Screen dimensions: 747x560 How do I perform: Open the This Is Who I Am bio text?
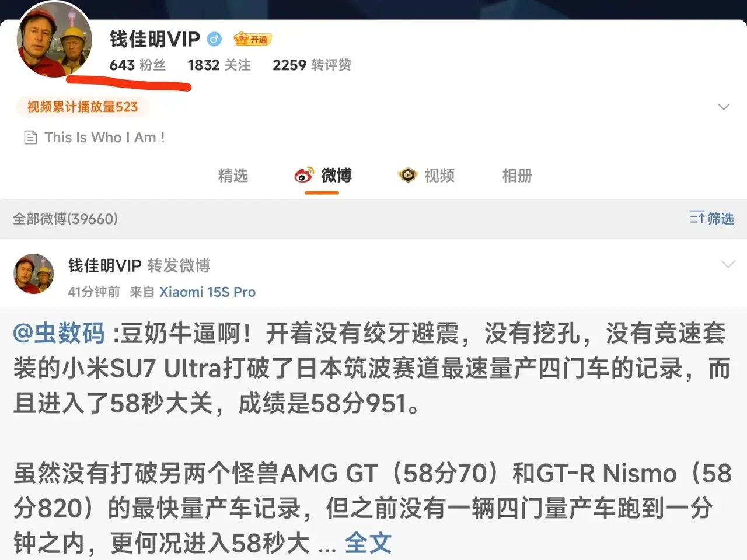tap(104, 138)
